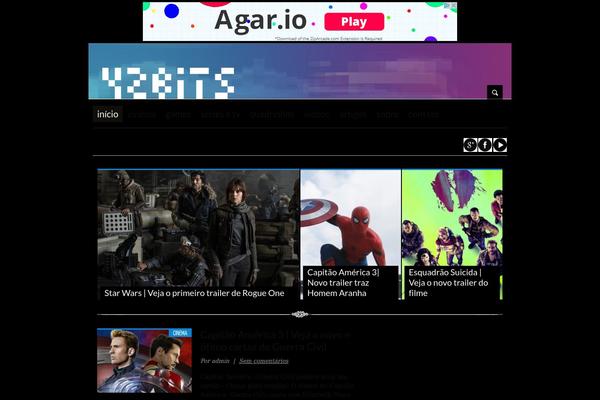
Task: Open the quadrinhos menu item
Action: (x=272, y=114)
